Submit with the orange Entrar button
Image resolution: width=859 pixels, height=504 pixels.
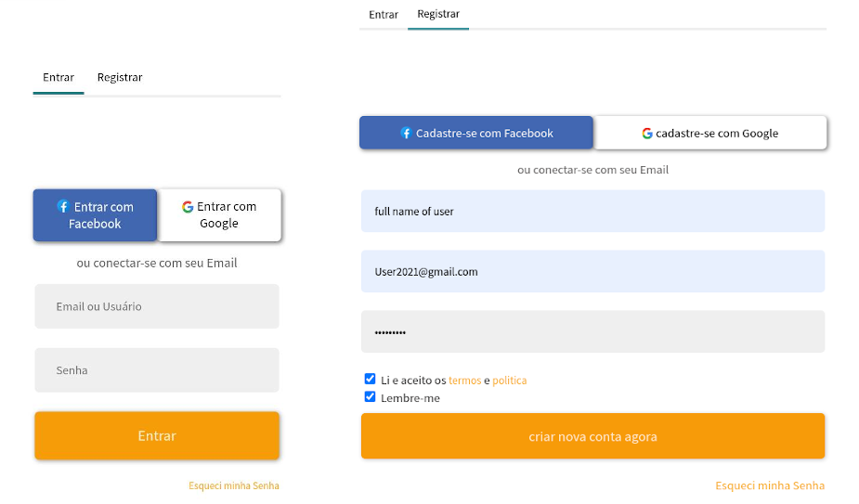[x=157, y=435]
